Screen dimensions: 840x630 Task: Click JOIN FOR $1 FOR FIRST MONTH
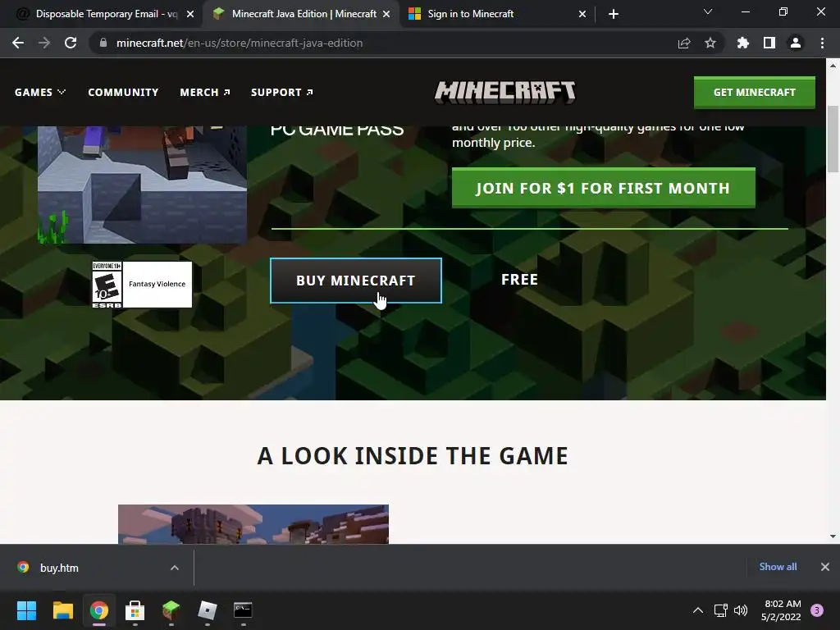coord(603,188)
